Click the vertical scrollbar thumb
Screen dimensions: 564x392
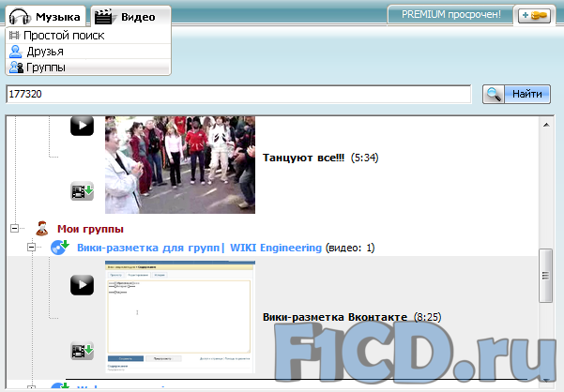[545, 276]
